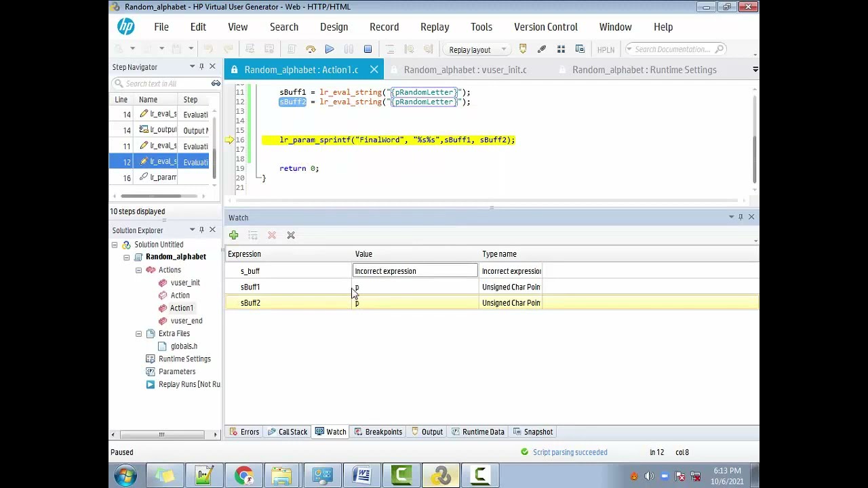Open the Replay menu
This screenshot has height=488, width=868.
435,27
